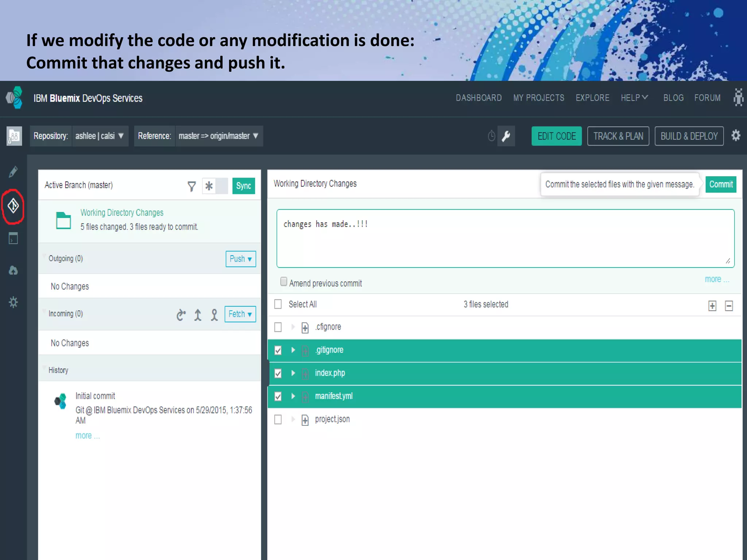Click into the commit message text area

click(x=506, y=238)
